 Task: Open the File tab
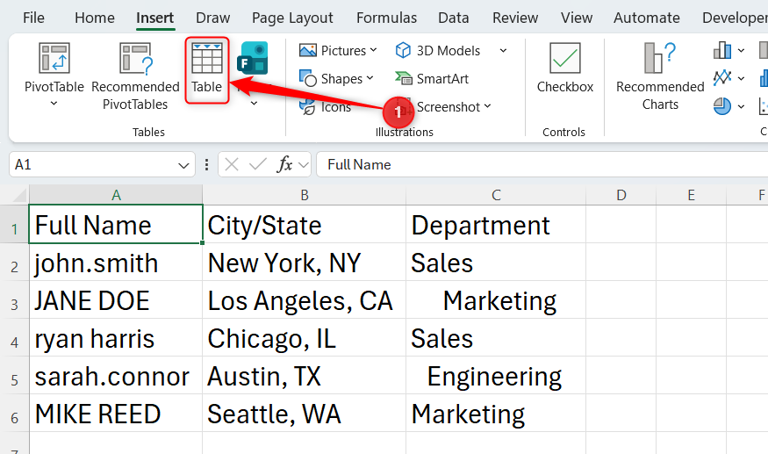point(34,18)
